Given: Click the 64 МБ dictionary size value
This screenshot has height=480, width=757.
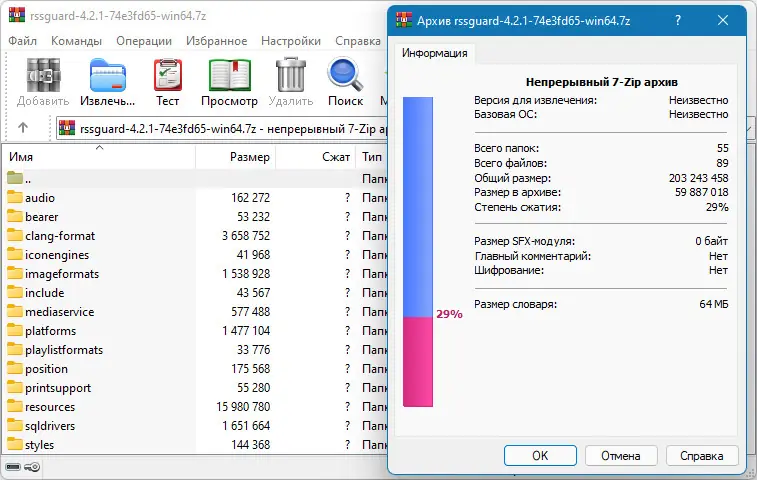Looking at the screenshot, I should click(714, 304).
